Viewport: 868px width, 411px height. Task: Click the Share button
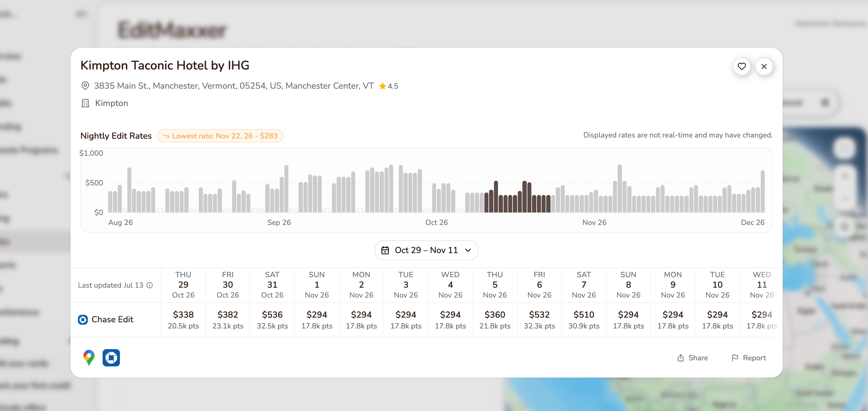[x=692, y=358]
